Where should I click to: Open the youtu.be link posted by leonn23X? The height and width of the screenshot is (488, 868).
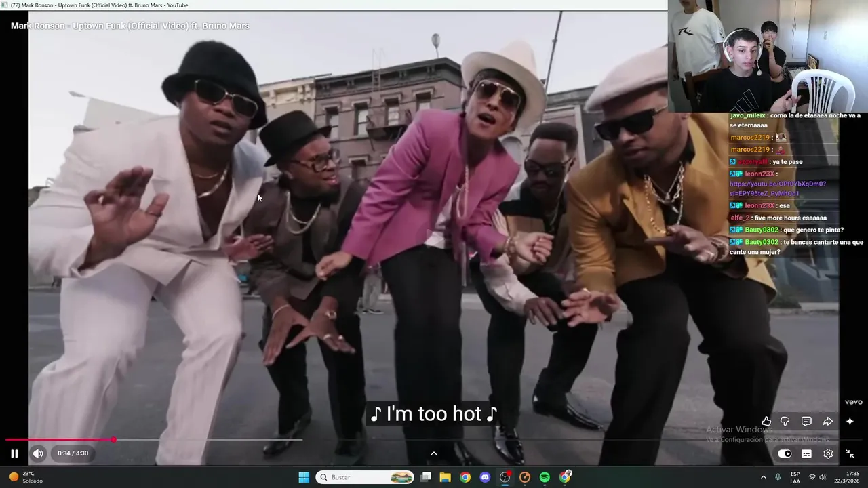778,188
